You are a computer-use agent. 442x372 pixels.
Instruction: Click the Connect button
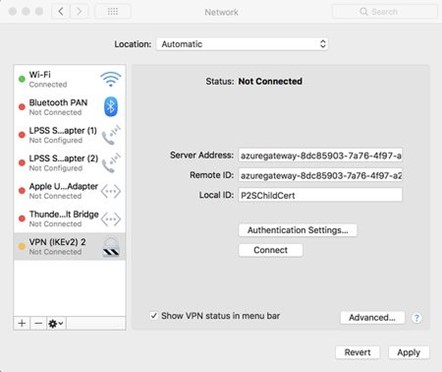(x=271, y=250)
